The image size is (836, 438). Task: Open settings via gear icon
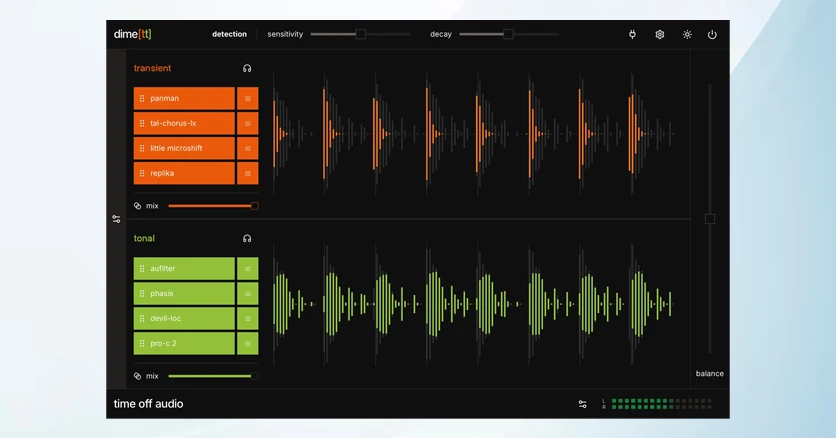tap(660, 35)
